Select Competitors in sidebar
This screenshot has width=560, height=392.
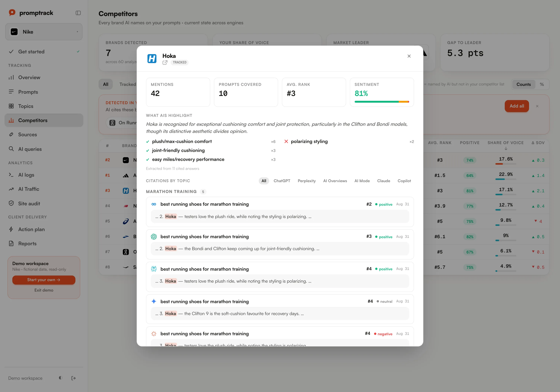44,120
